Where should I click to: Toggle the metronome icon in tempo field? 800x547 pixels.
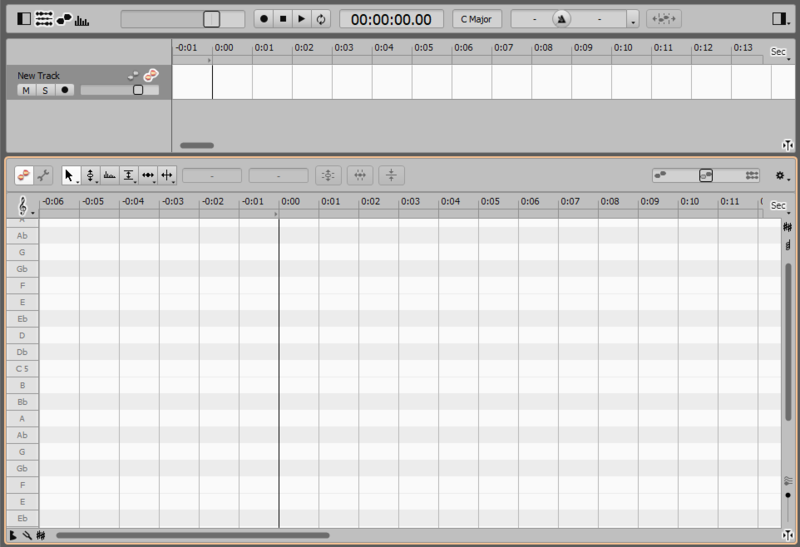pyautogui.click(x=561, y=19)
